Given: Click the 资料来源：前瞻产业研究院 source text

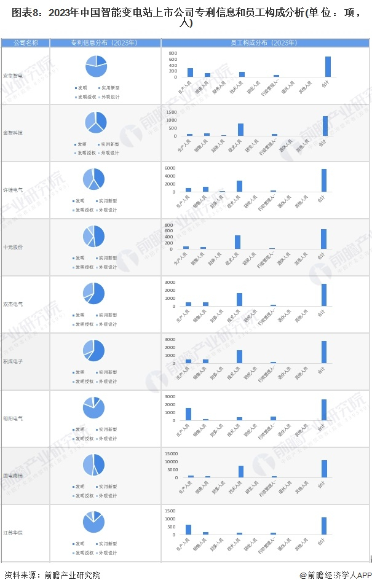Looking at the screenshot, I should (x=52, y=576).
